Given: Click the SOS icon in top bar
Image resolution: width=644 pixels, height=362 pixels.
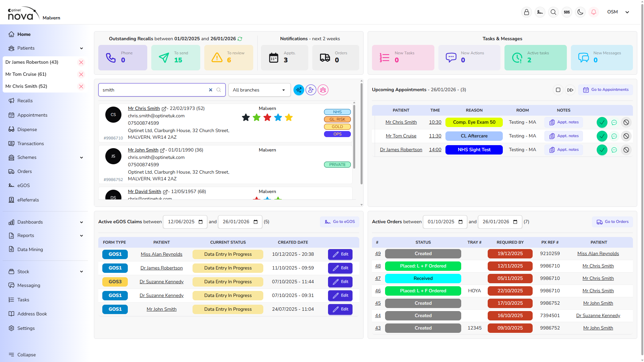Looking at the screenshot, I should point(567,12).
